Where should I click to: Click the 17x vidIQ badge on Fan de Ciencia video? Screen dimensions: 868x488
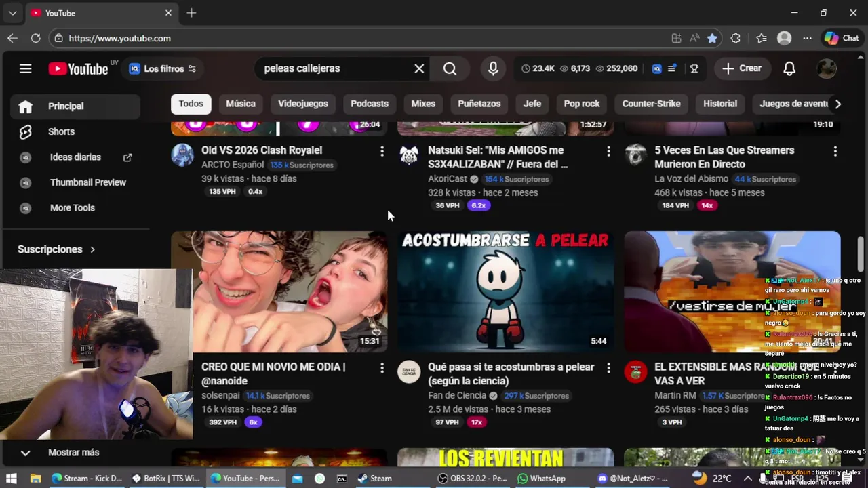pyautogui.click(x=477, y=422)
